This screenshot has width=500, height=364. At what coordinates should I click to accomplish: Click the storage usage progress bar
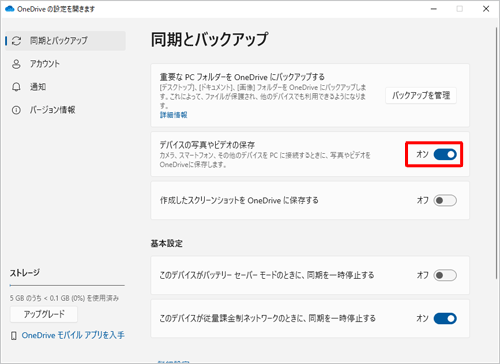point(67,285)
